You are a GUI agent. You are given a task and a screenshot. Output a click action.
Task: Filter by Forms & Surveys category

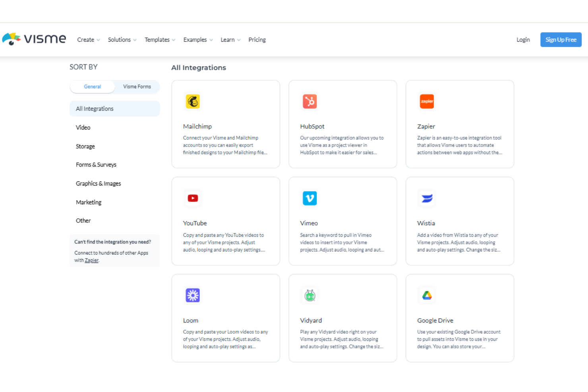[96, 164]
